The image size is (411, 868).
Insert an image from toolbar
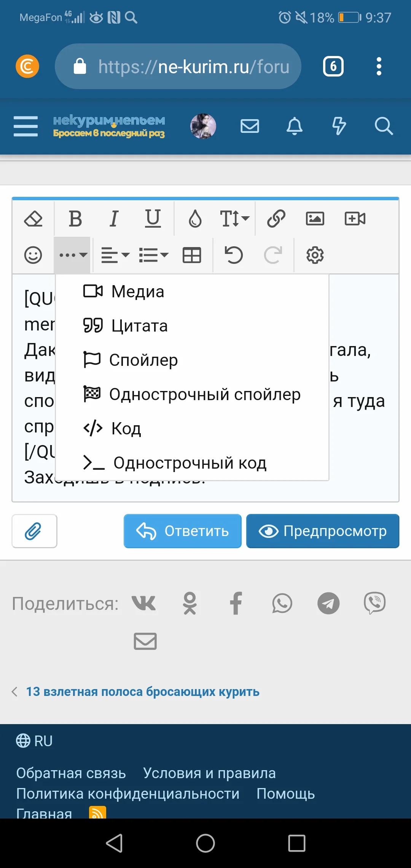315,219
